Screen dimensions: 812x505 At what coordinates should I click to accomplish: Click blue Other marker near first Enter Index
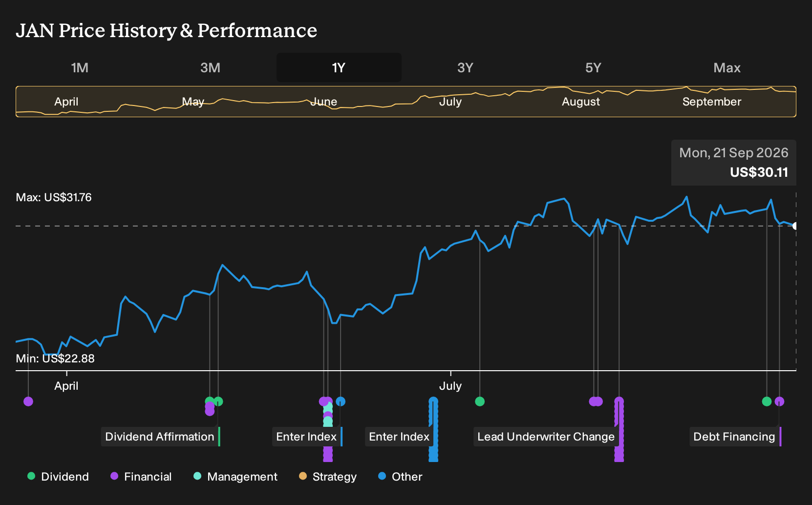coord(341,401)
